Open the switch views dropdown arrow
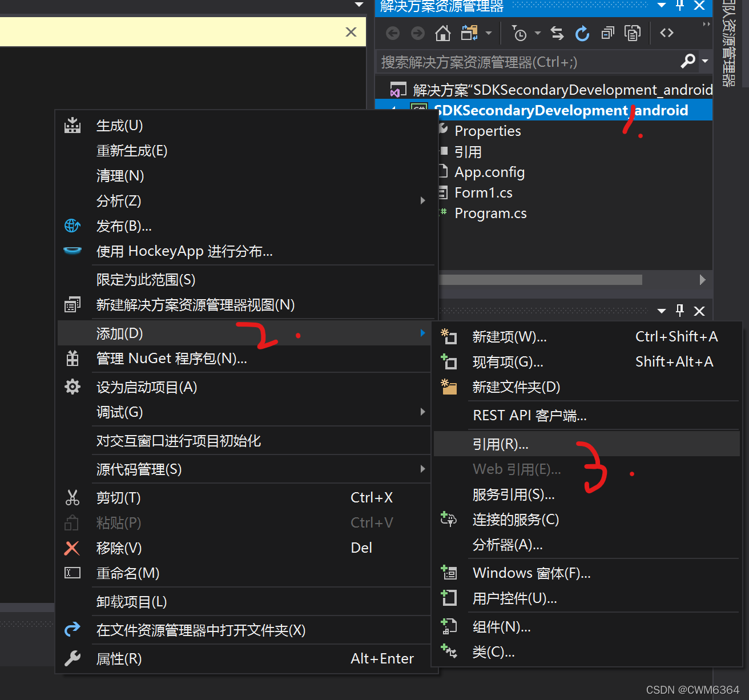 click(x=489, y=33)
